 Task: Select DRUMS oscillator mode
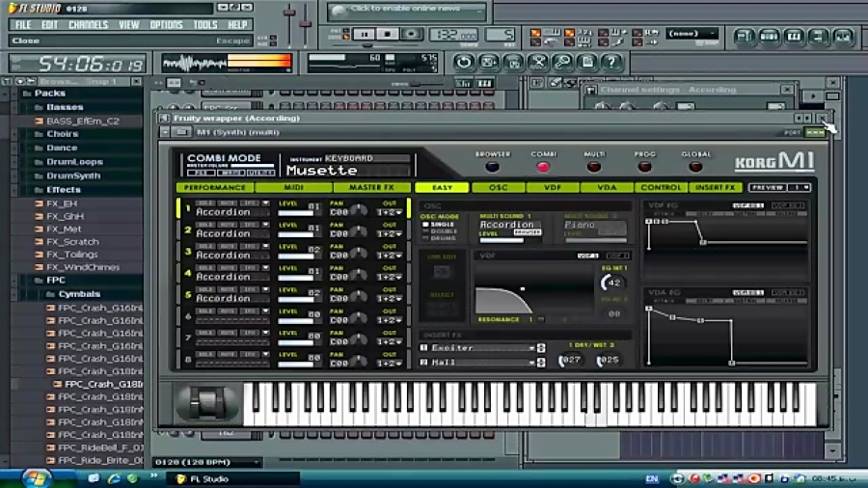(439, 238)
